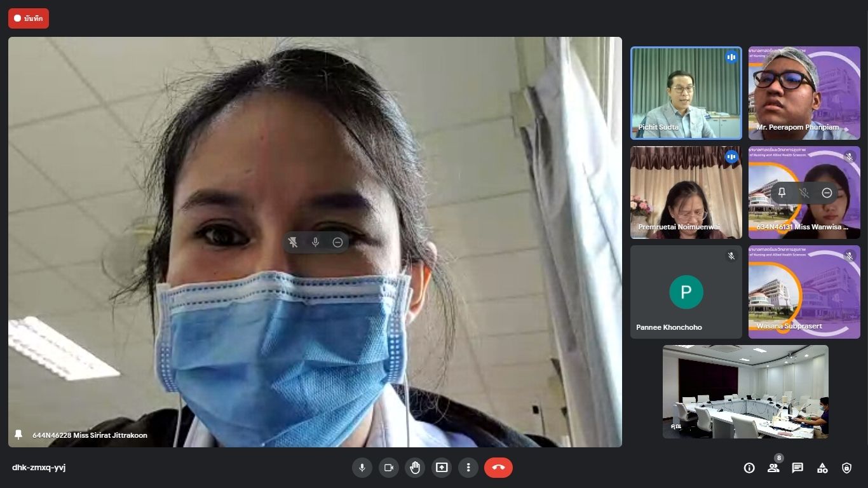Select Pannee Khonchoho's avatar tile
The image size is (868, 488).
(x=686, y=292)
